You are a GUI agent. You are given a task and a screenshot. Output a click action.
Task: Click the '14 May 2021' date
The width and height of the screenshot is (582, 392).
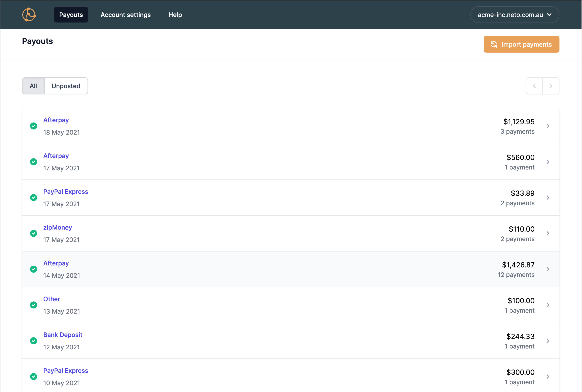click(61, 276)
